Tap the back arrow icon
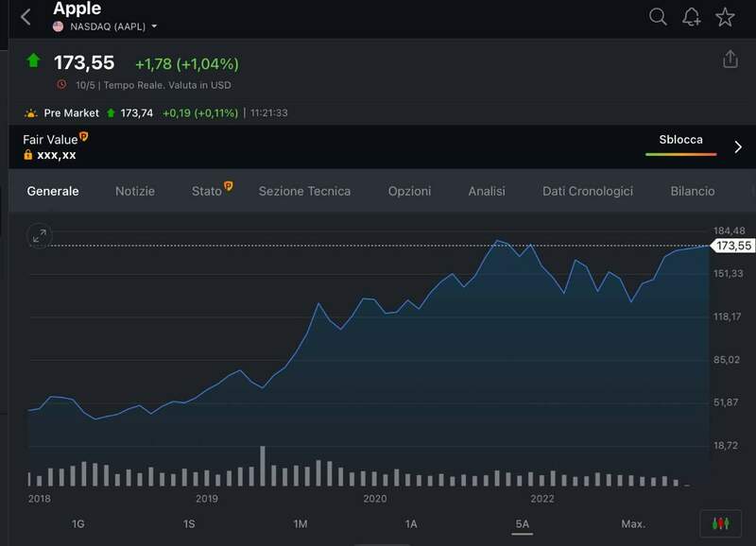 pos(26,17)
